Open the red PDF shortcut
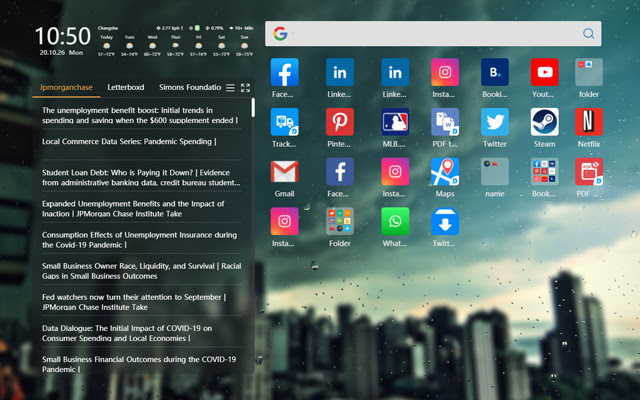The width and height of the screenshot is (640, 400). (589, 172)
